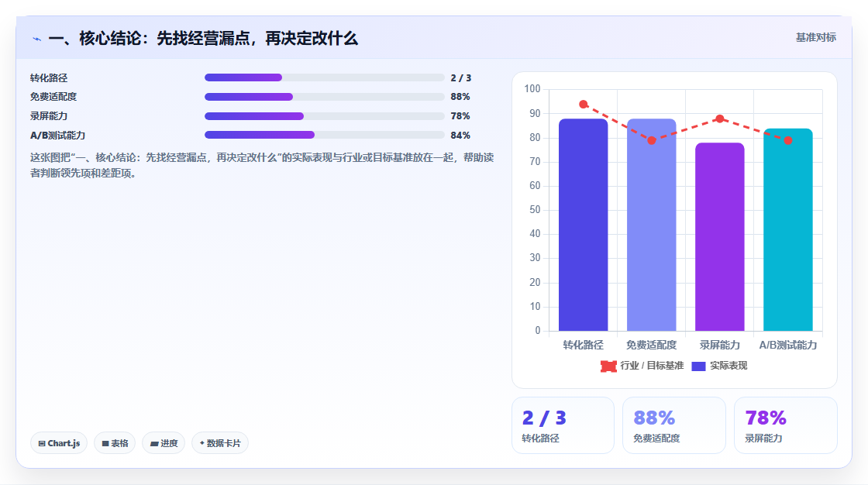Click the 表格 tag pill
The width and height of the screenshot is (868, 485).
coord(115,443)
